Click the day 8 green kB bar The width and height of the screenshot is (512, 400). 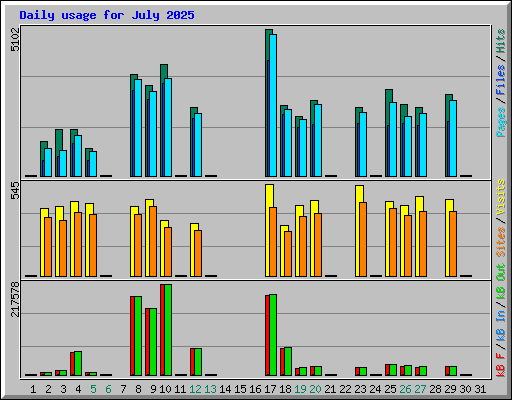coord(138,336)
